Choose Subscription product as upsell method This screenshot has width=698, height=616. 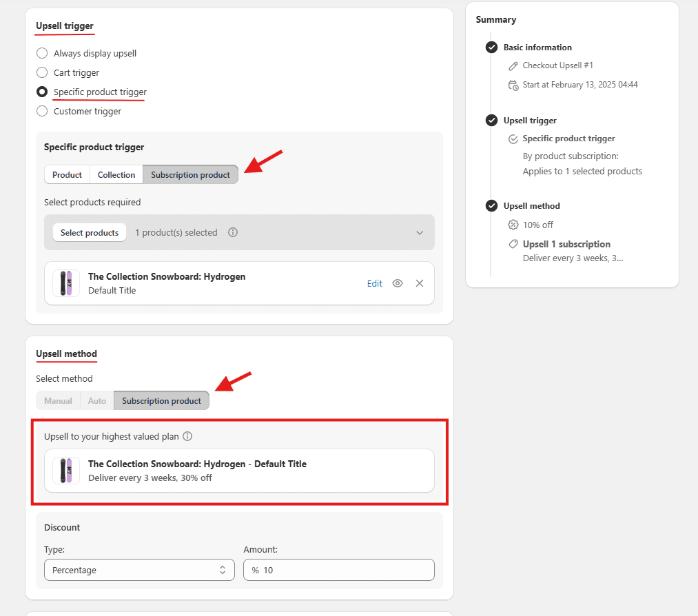[x=161, y=401]
